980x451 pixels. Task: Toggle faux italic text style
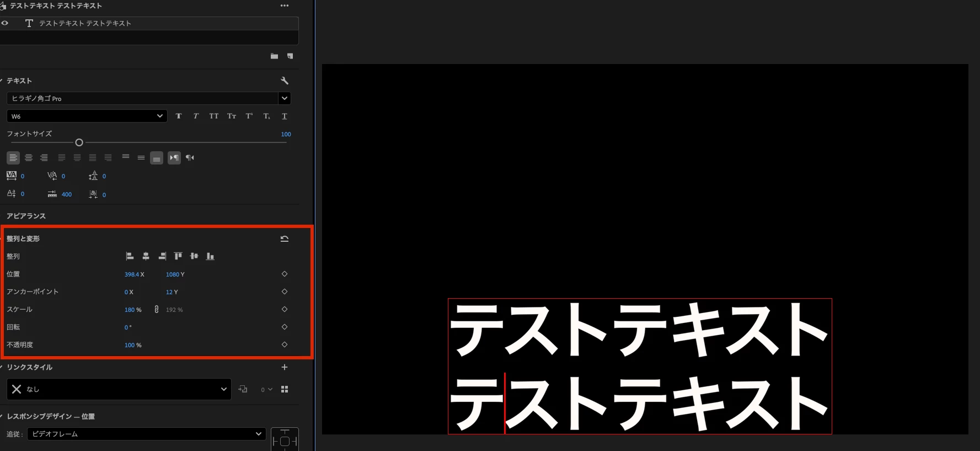pos(196,116)
